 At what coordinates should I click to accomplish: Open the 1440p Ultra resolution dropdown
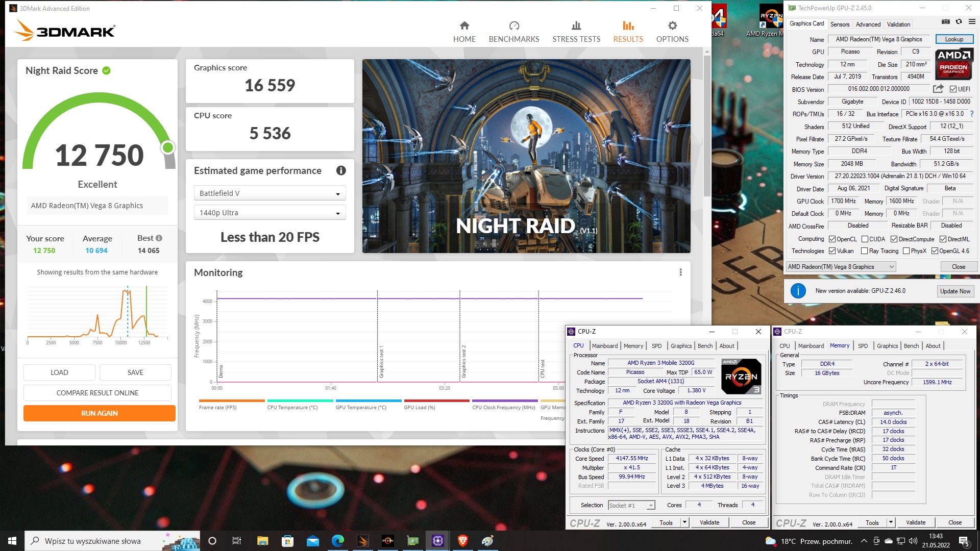(x=269, y=213)
